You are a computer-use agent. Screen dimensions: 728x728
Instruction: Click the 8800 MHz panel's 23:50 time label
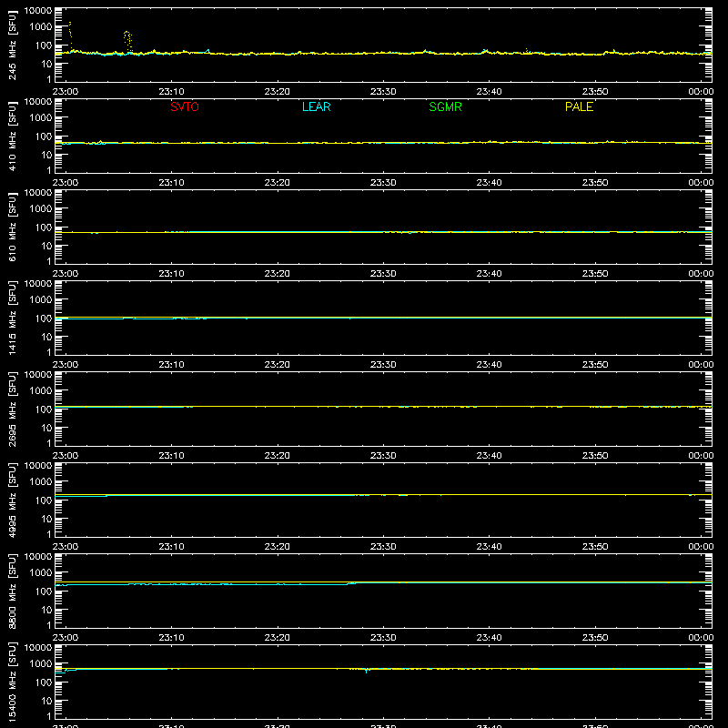coord(595,638)
